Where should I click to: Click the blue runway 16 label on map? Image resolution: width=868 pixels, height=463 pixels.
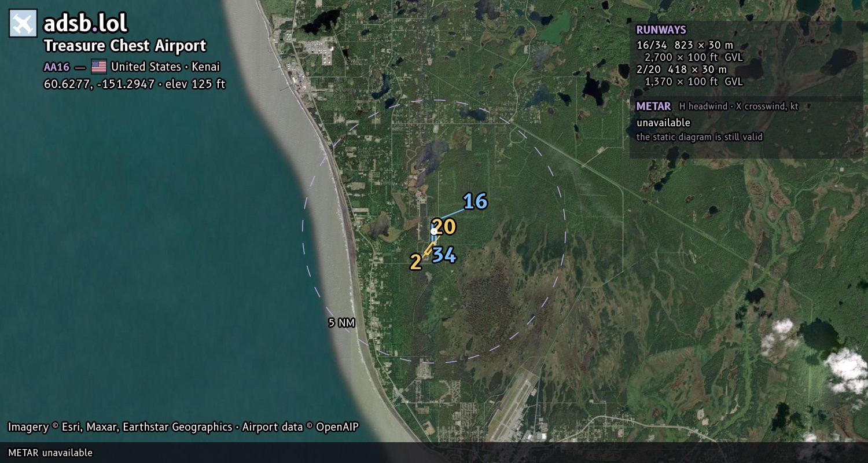click(x=475, y=201)
